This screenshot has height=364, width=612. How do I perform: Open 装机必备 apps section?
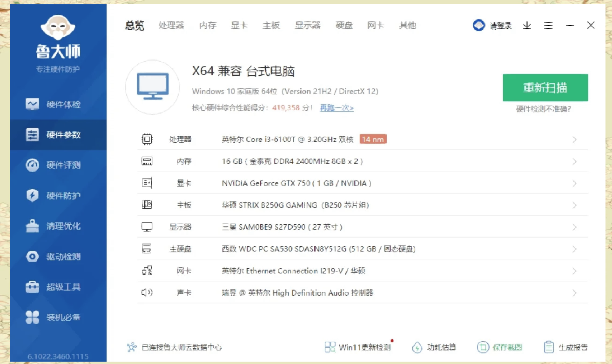pyautogui.click(x=58, y=318)
